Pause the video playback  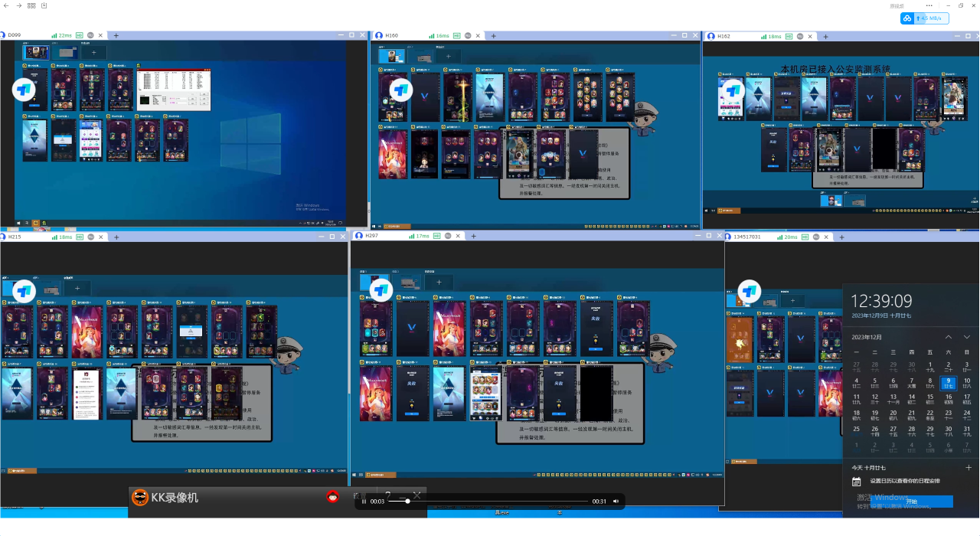pos(364,502)
